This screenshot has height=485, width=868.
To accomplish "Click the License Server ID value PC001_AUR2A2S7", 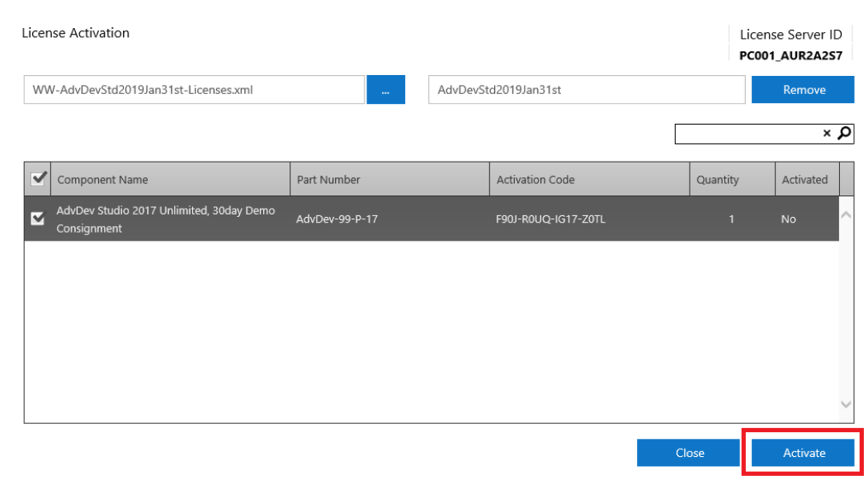I will click(x=791, y=55).
